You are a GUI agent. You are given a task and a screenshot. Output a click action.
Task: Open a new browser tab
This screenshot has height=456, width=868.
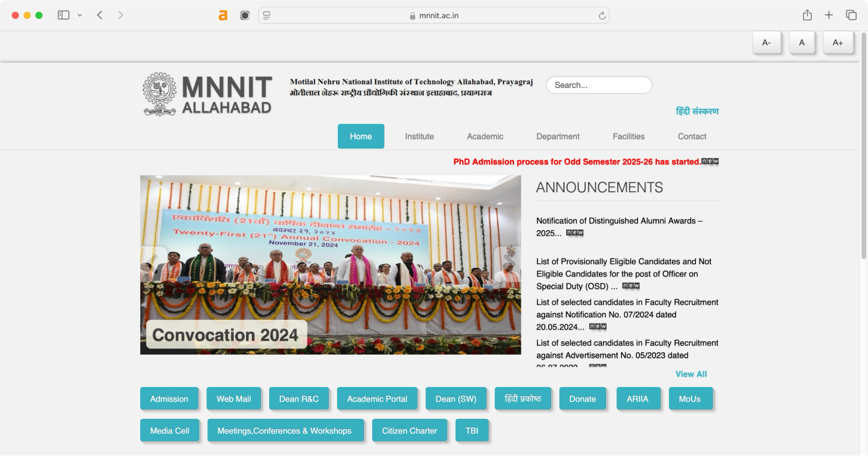pyautogui.click(x=828, y=14)
